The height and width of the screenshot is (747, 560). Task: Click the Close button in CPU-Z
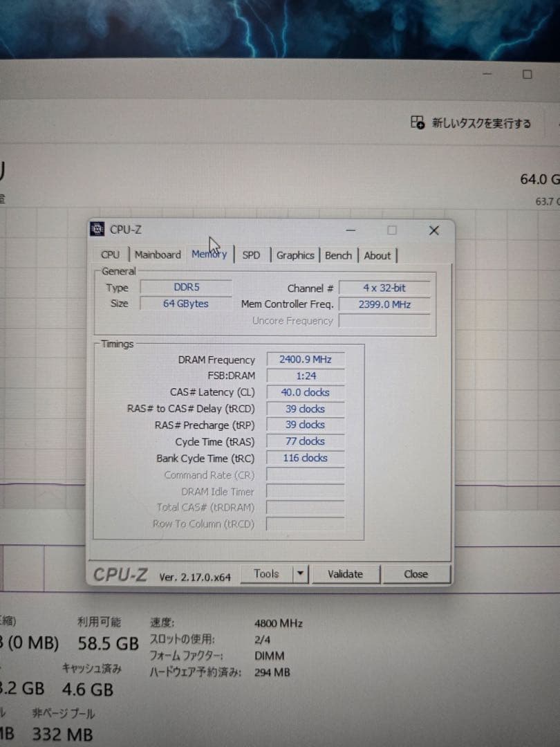pyautogui.click(x=416, y=573)
